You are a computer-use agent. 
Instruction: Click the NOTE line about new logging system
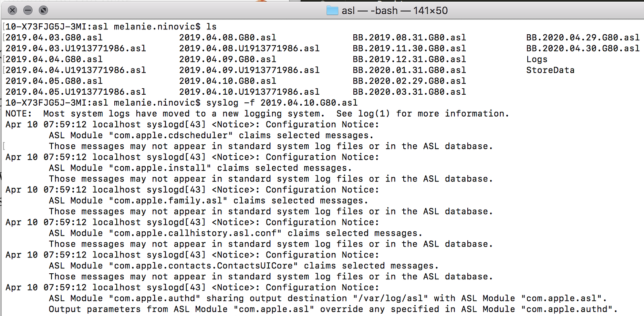(x=257, y=114)
